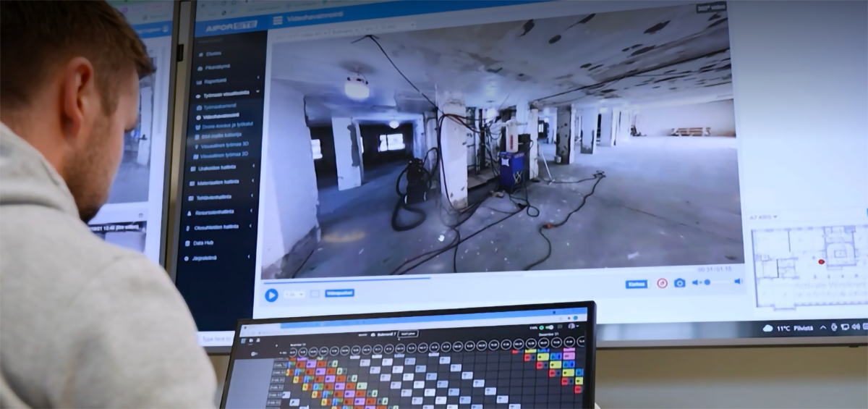Select the highlighted video item in the sidebar

221,116
